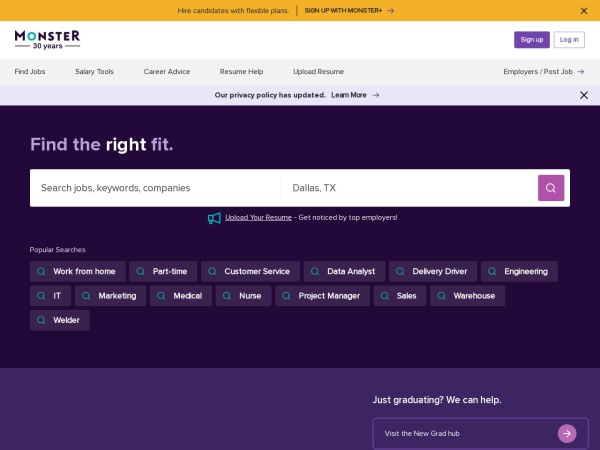600x450 pixels.
Task: Select Nurse text in popular searches
Action: pos(250,296)
